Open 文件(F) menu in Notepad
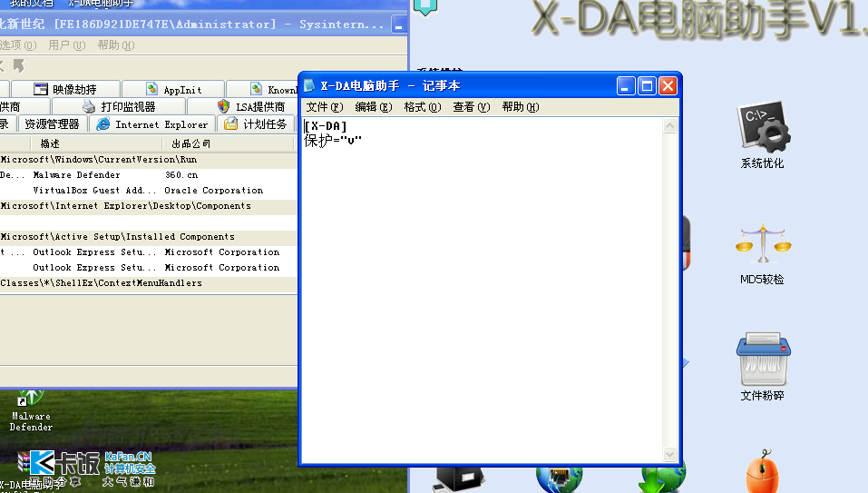This screenshot has width=868, height=493. click(325, 107)
